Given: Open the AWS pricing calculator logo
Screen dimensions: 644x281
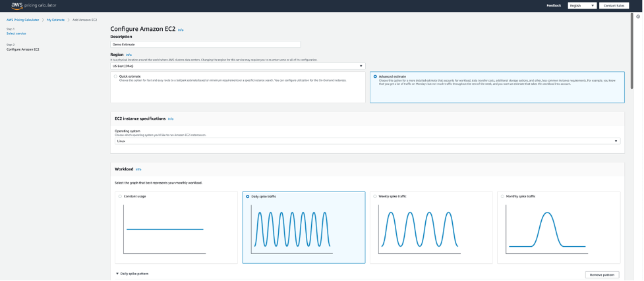Looking at the screenshot, I should (x=34, y=6).
